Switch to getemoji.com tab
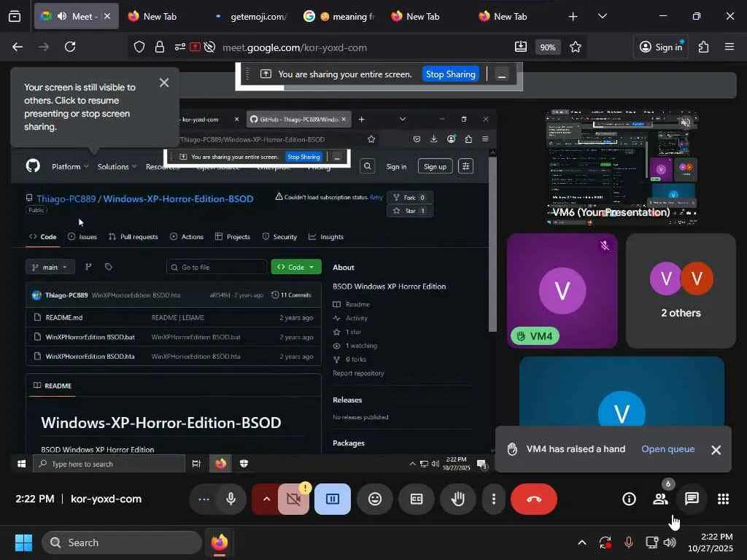This screenshot has width=747, height=560. (x=252, y=16)
